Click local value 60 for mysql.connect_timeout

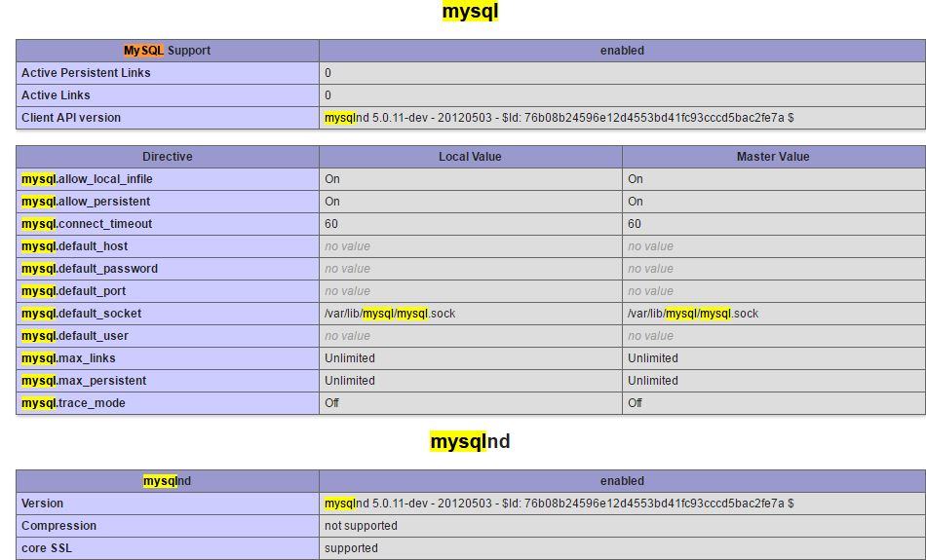click(x=331, y=224)
